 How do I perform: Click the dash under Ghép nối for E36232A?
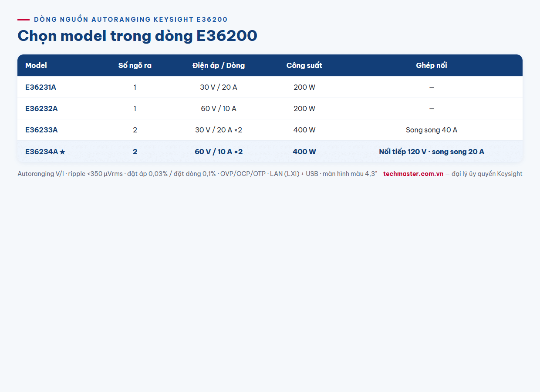[432, 108]
